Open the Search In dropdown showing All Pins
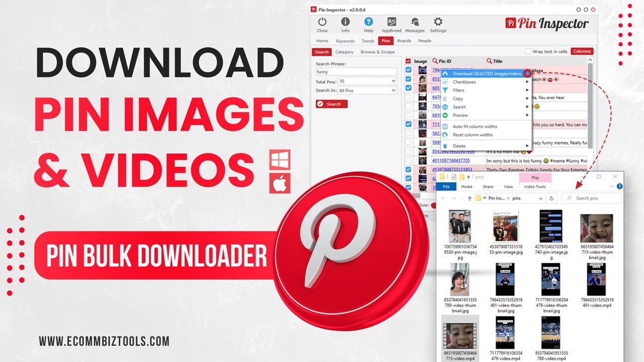 tap(367, 90)
